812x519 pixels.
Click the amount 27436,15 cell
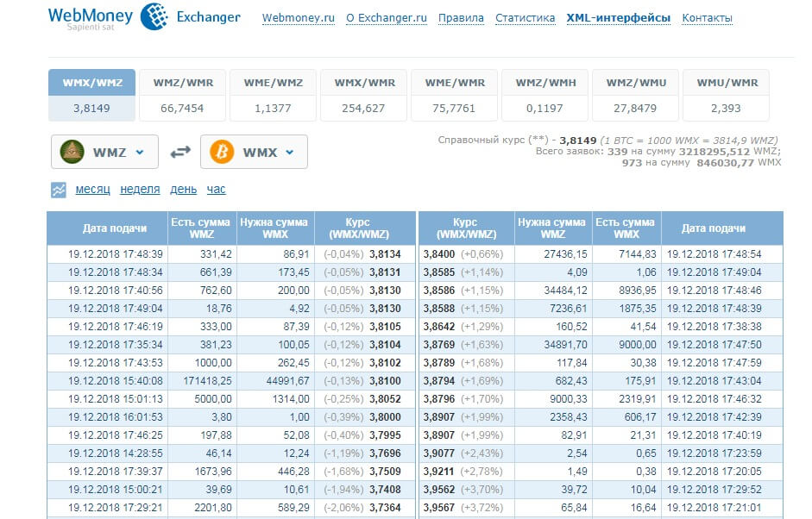point(565,254)
